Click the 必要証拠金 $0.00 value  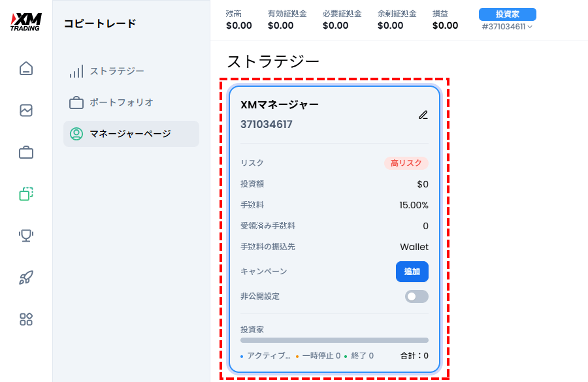coord(335,25)
